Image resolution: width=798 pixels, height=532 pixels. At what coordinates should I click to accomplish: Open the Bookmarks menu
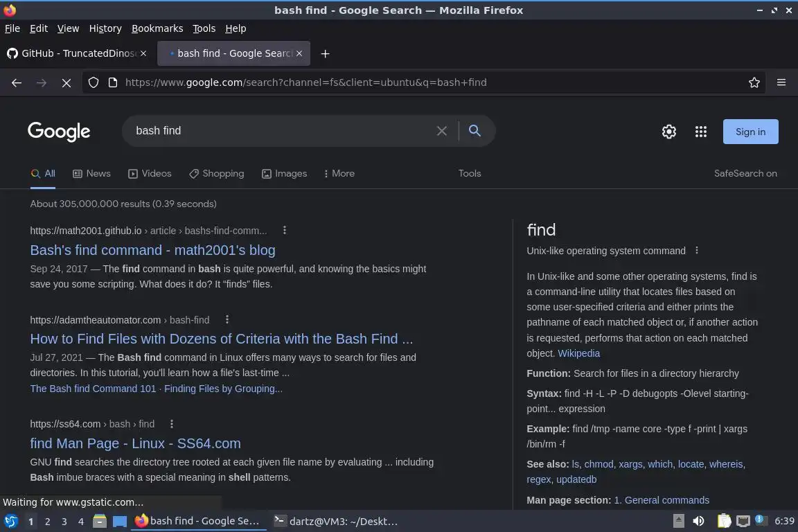157,28
